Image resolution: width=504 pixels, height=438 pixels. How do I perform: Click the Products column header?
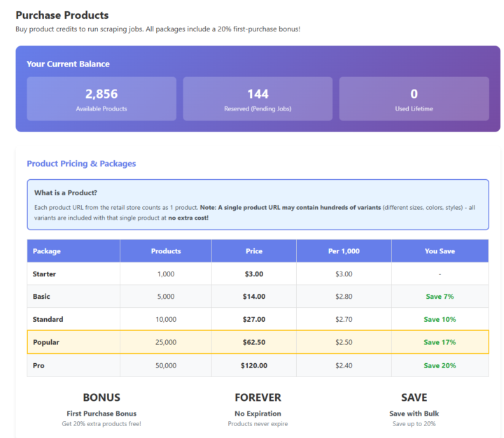point(166,251)
